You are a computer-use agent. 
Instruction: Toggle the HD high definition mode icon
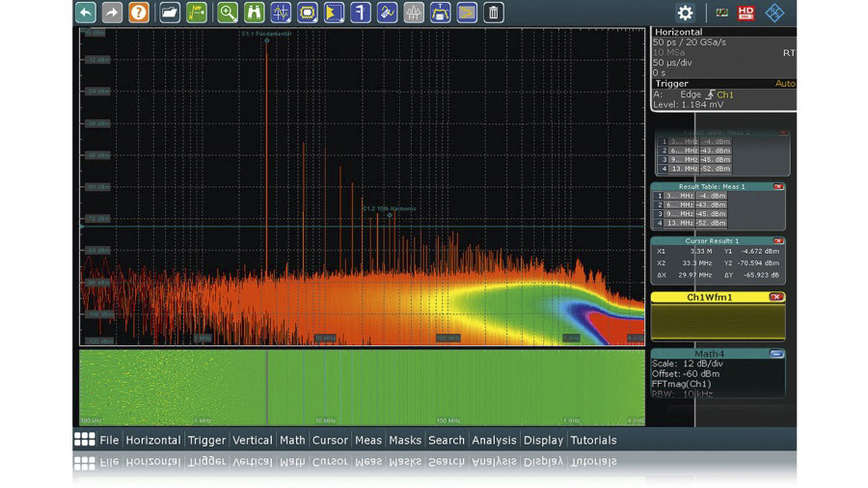point(746,13)
